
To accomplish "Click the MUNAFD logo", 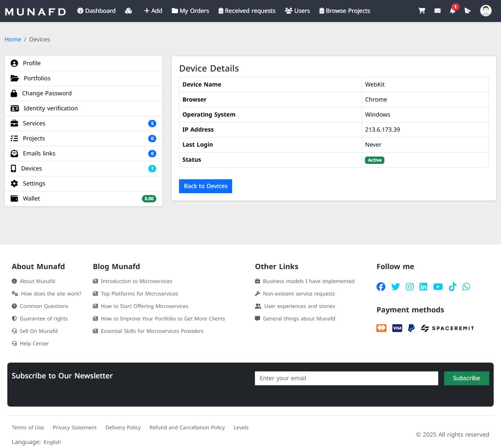I will (x=36, y=12).
